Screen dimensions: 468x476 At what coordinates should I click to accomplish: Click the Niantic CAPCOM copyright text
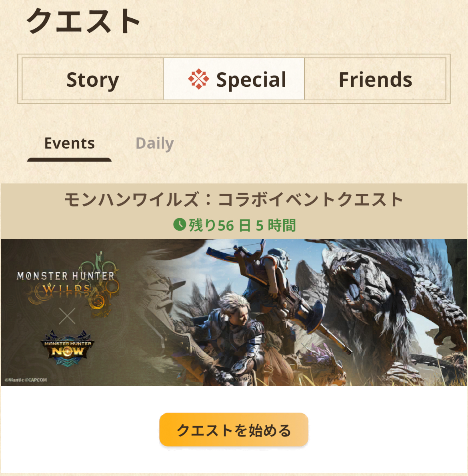point(26,380)
